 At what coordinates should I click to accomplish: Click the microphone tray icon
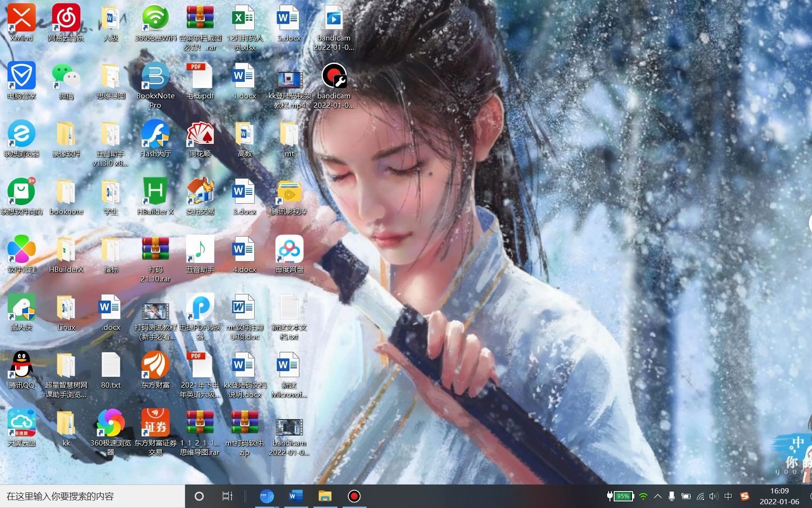(672, 496)
